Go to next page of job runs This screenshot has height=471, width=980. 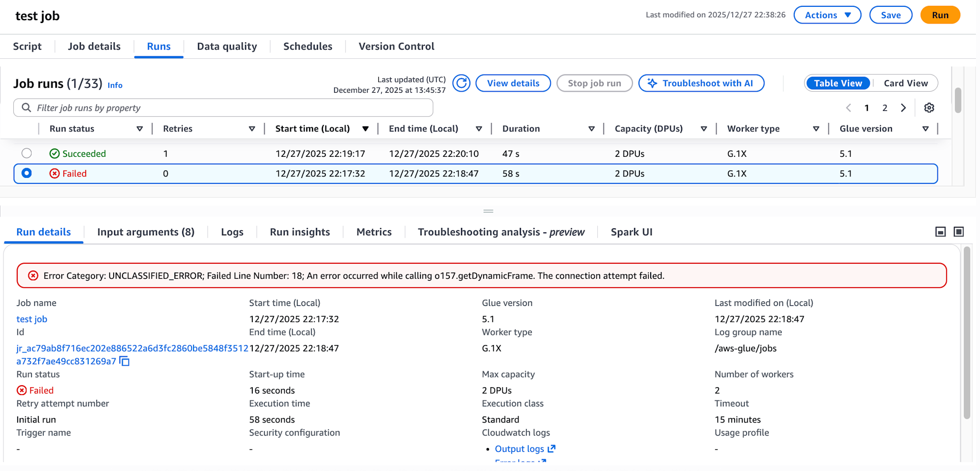(x=903, y=108)
